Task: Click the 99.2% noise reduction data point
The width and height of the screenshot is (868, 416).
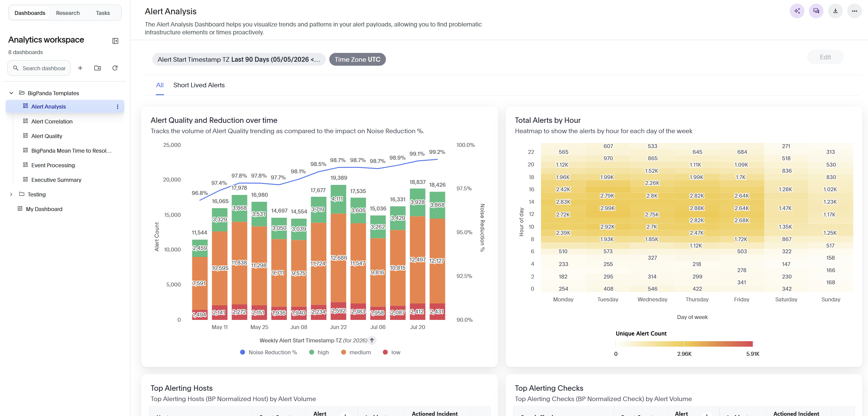Action: pyautogui.click(x=437, y=159)
